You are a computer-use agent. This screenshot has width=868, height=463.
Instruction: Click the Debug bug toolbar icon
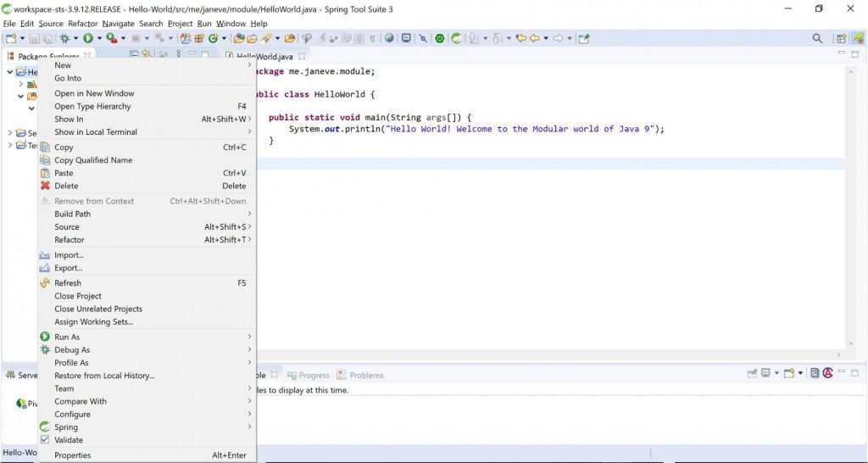click(x=64, y=38)
